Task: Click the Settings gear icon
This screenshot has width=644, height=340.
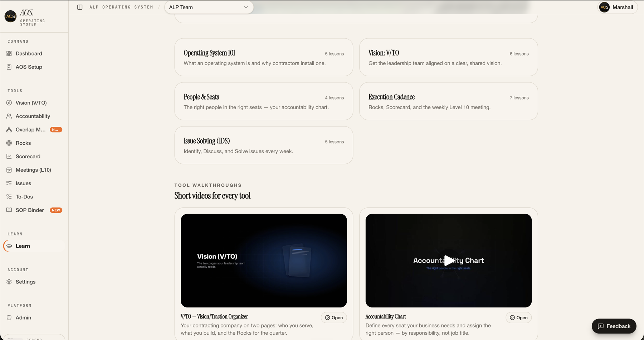Action: coord(9,282)
